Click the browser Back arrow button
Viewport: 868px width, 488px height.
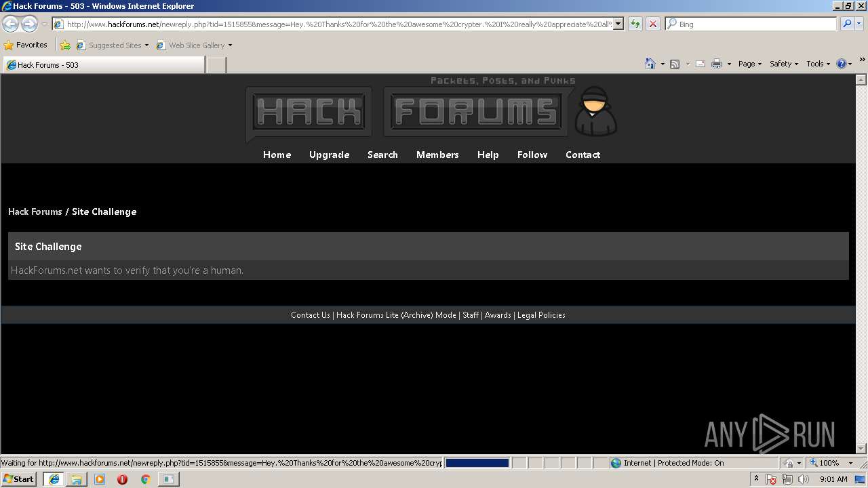pyautogui.click(x=10, y=24)
